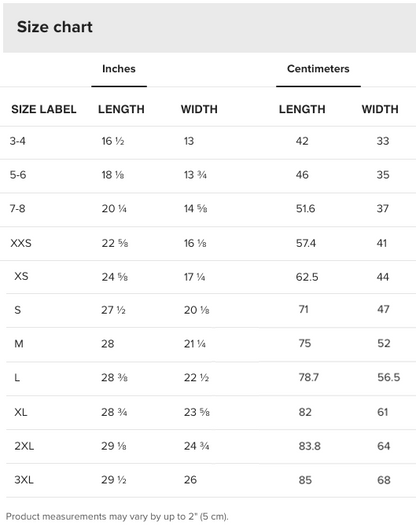Switch to the Centimeters tab
This screenshot has width=416, height=529.
click(318, 69)
